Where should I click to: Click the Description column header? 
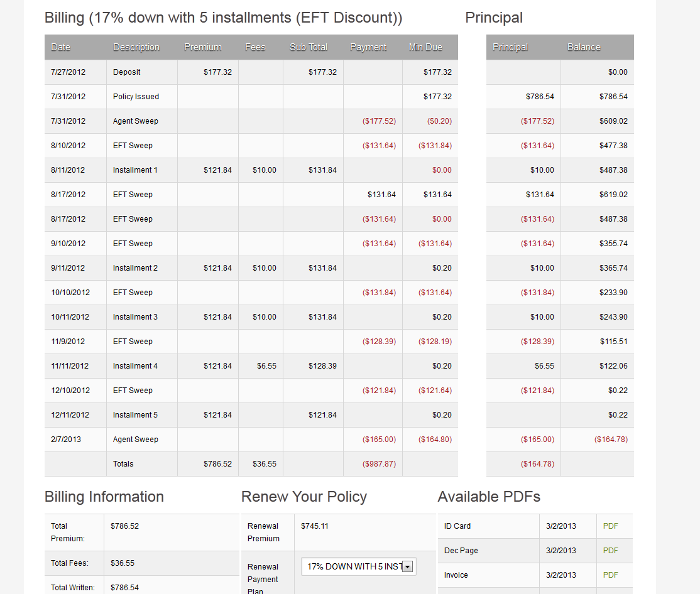136,47
